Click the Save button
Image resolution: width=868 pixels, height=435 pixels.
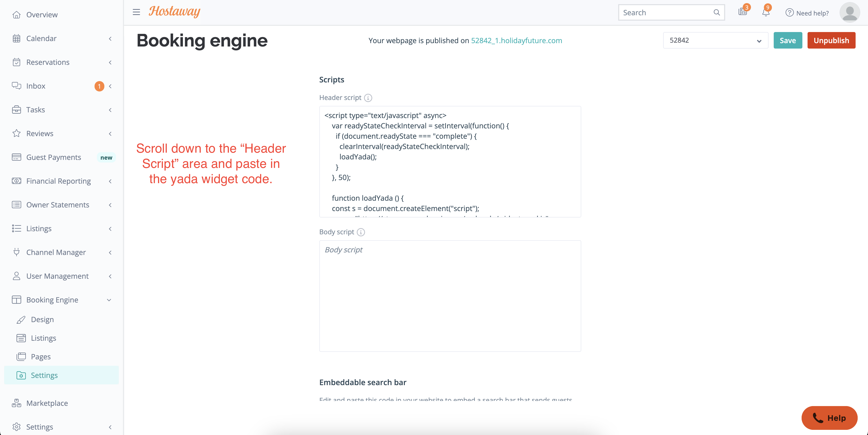click(x=787, y=41)
